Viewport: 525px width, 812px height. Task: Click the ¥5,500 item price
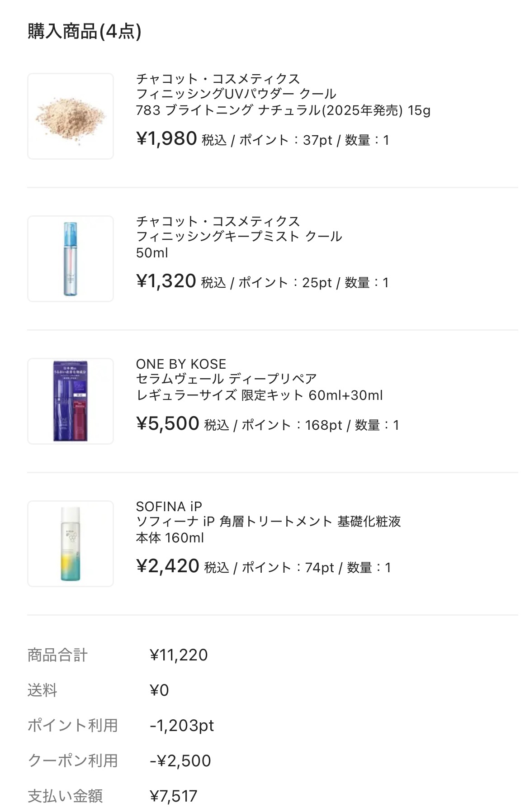click(168, 424)
